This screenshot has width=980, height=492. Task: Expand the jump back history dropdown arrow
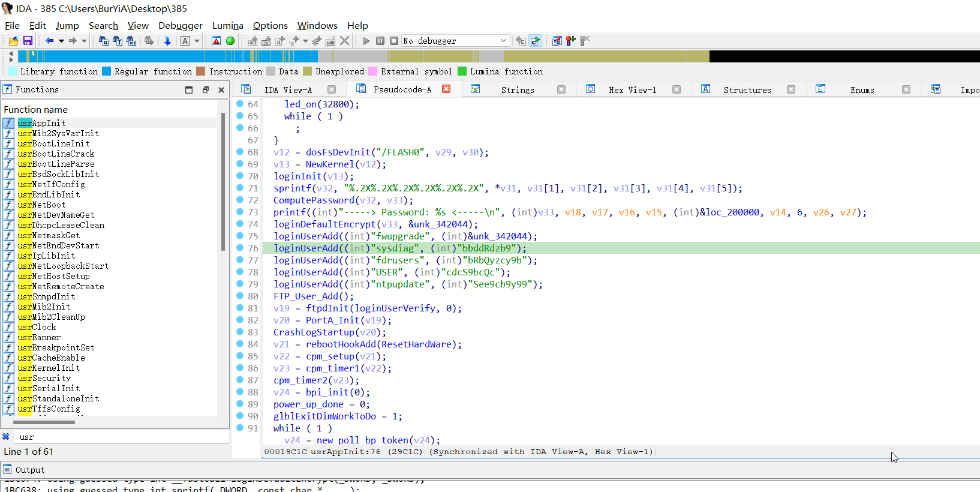(61, 41)
